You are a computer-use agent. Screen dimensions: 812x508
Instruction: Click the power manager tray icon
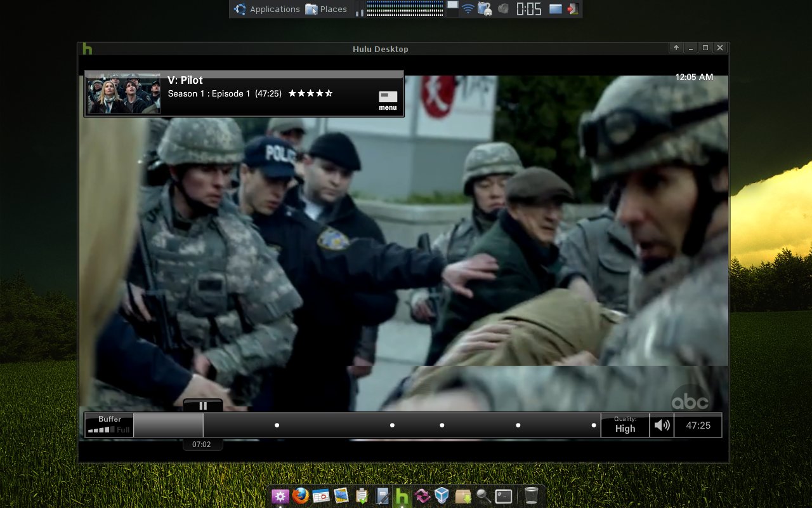tap(485, 9)
